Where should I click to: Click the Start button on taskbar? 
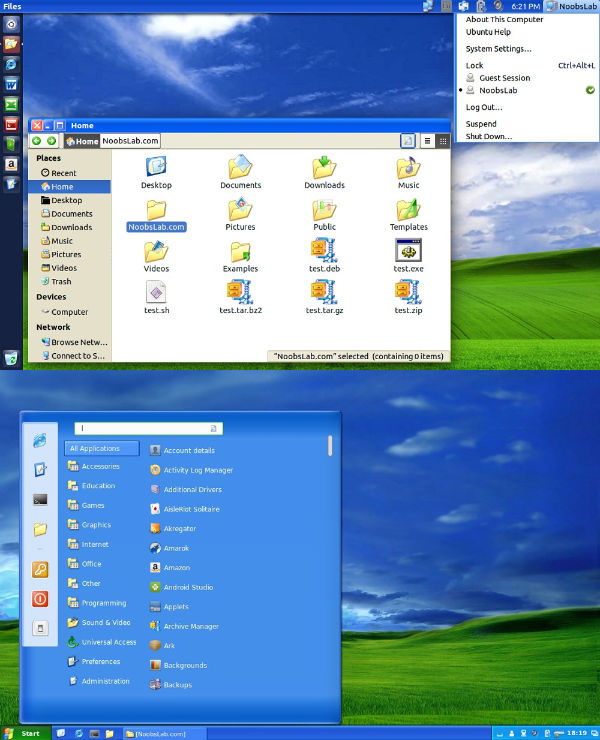25,733
